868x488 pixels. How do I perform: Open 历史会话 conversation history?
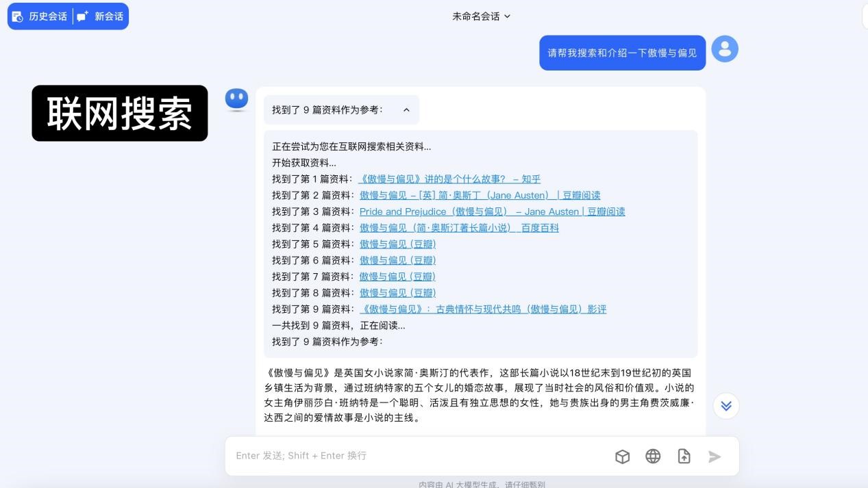pyautogui.click(x=40, y=16)
